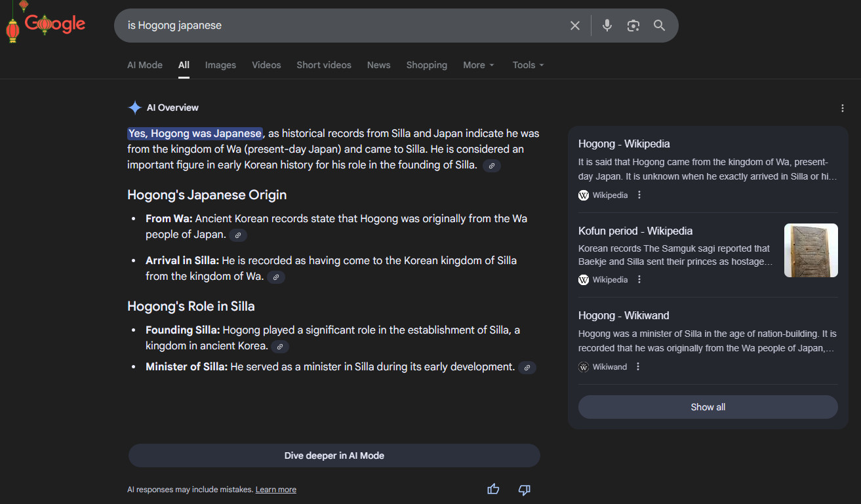Open the Shopping tab

[x=427, y=65]
